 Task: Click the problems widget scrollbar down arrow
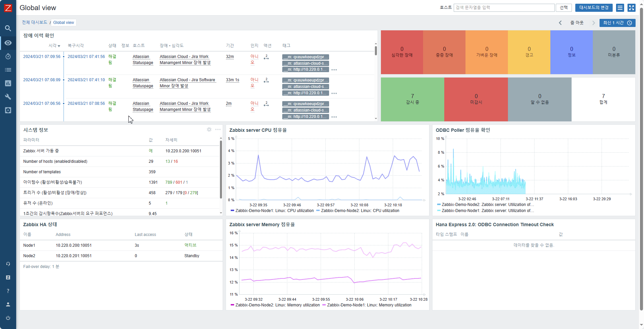(x=376, y=119)
